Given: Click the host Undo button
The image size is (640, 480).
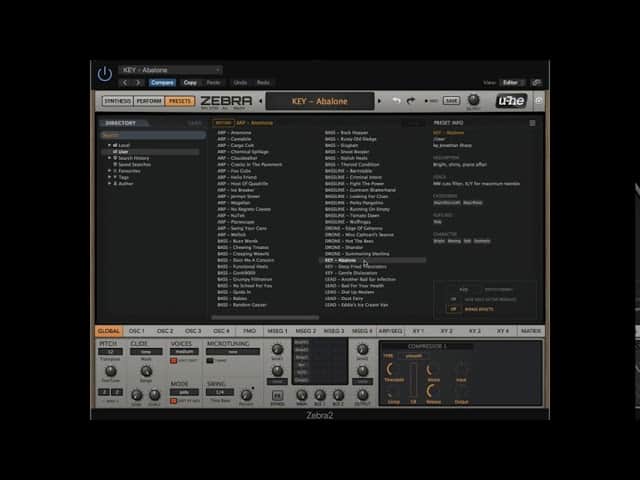Looking at the screenshot, I should 240,83.
